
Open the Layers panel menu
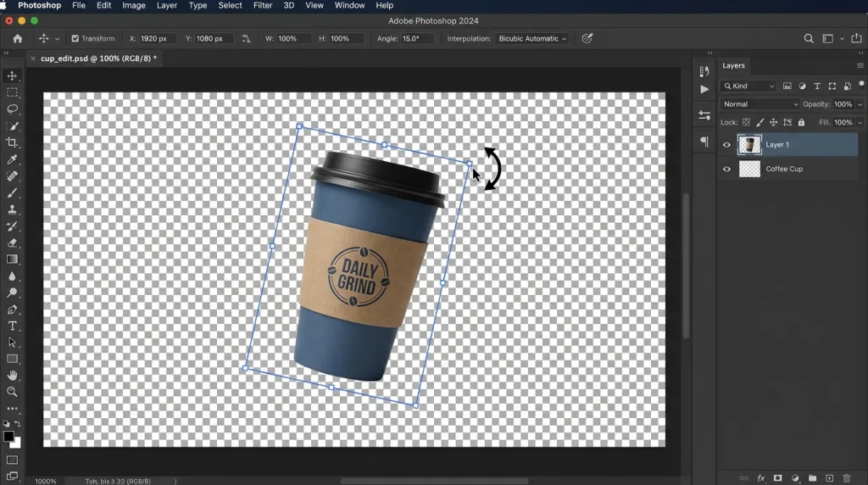pyautogui.click(x=860, y=65)
